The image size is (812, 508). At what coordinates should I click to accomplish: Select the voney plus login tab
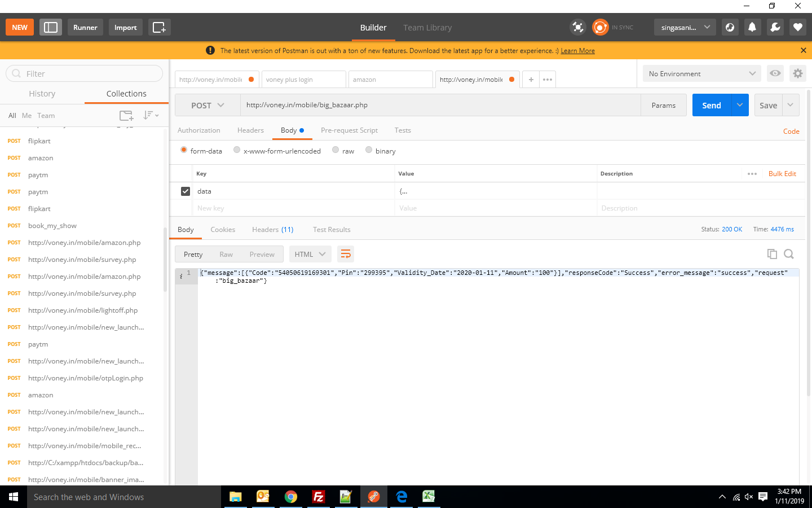click(303, 80)
